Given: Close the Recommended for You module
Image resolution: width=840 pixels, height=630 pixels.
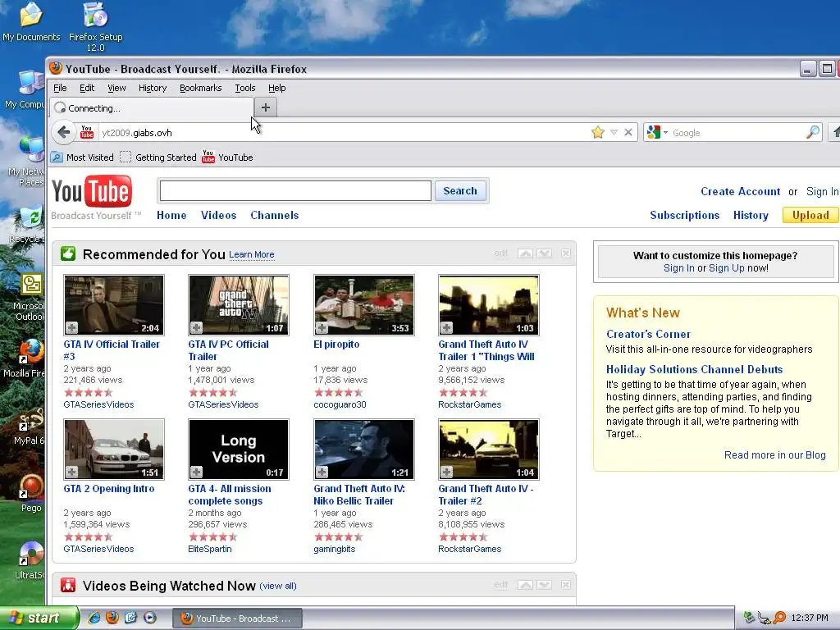Looking at the screenshot, I should click(x=566, y=253).
